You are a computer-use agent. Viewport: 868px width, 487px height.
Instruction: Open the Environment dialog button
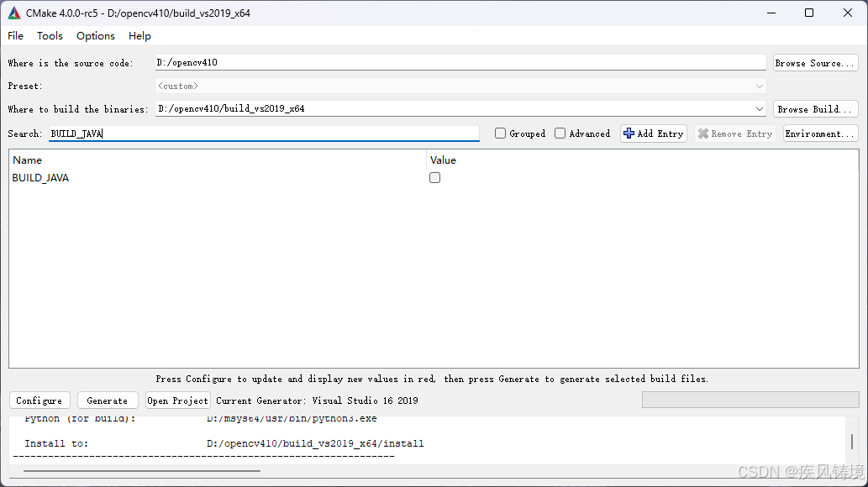click(x=820, y=134)
